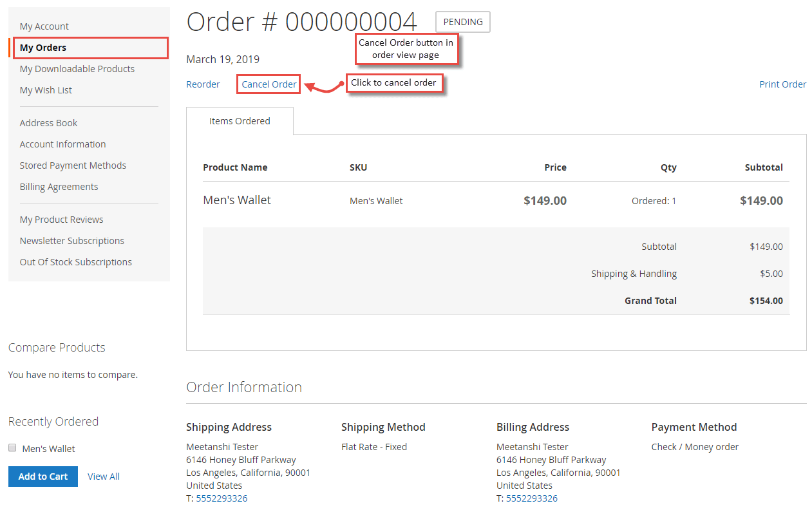812x510 pixels.
Task: Open Newsletter Subscriptions
Action: (71, 240)
